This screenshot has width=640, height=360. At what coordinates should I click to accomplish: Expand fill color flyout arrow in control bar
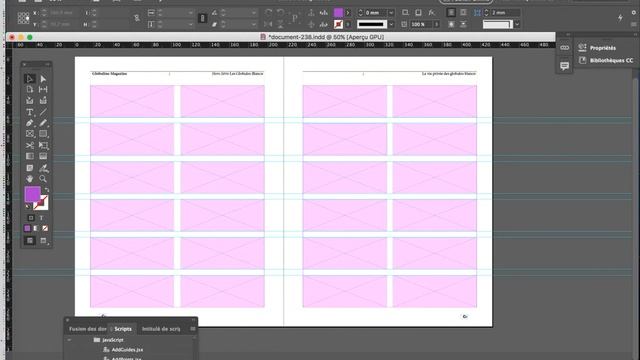(x=348, y=13)
